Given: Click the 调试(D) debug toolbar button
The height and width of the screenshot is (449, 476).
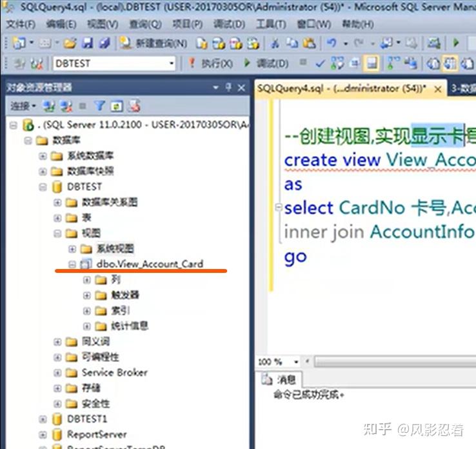Looking at the screenshot, I should click(266, 63).
